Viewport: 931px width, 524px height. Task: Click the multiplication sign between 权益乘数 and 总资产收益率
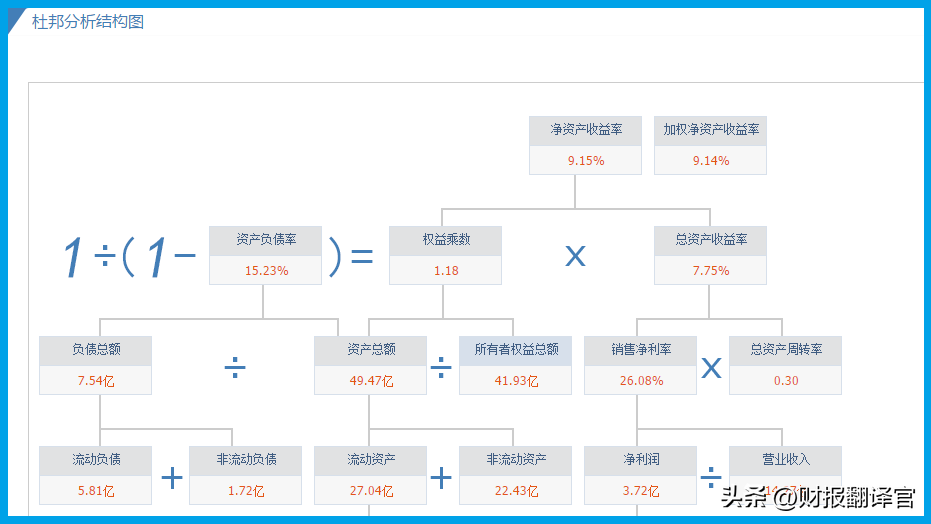tap(575, 256)
